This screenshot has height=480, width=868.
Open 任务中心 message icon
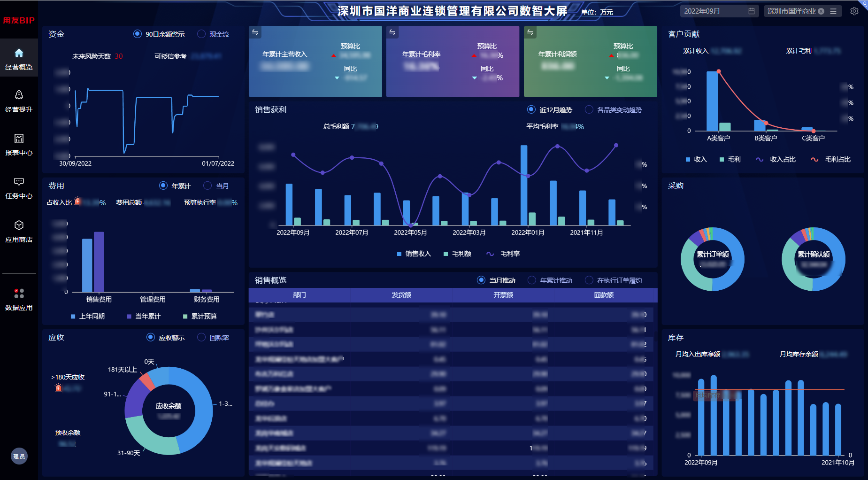(x=19, y=182)
